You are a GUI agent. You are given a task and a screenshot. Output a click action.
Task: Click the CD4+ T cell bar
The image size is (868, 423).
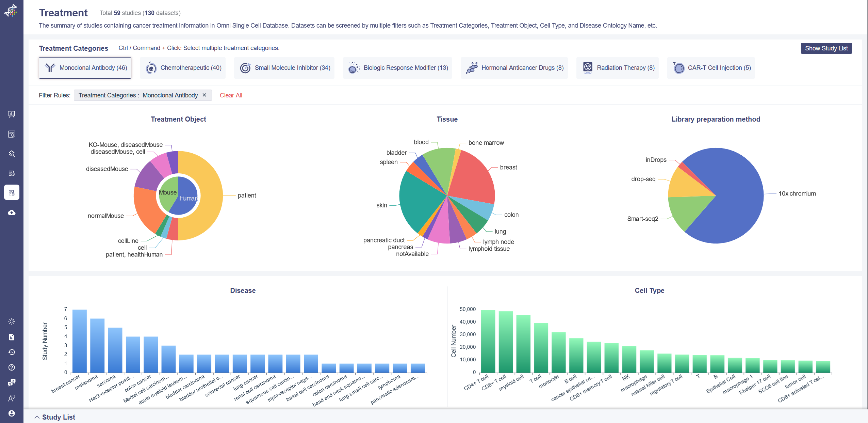[488, 341]
